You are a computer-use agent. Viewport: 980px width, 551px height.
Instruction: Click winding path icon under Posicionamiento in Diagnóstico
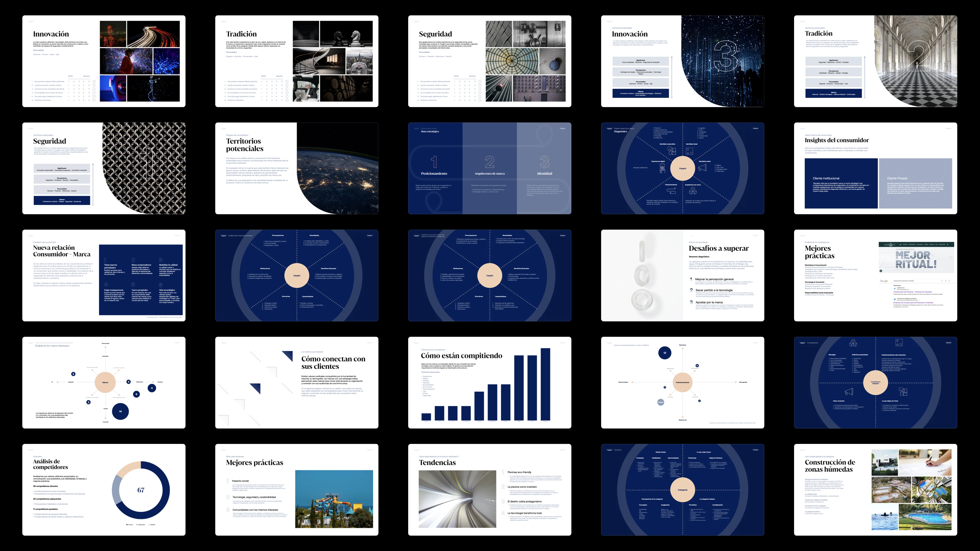672,190
